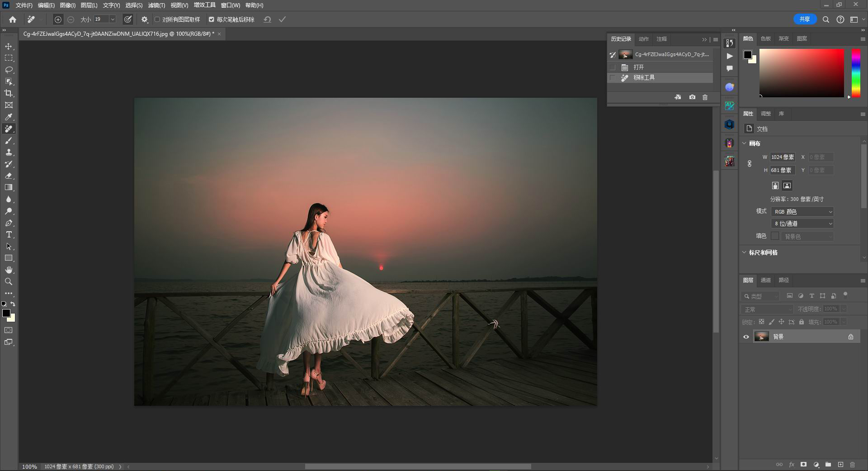Screen dimensions: 868x471
Task: Select the Zoom tool
Action: coord(9,281)
